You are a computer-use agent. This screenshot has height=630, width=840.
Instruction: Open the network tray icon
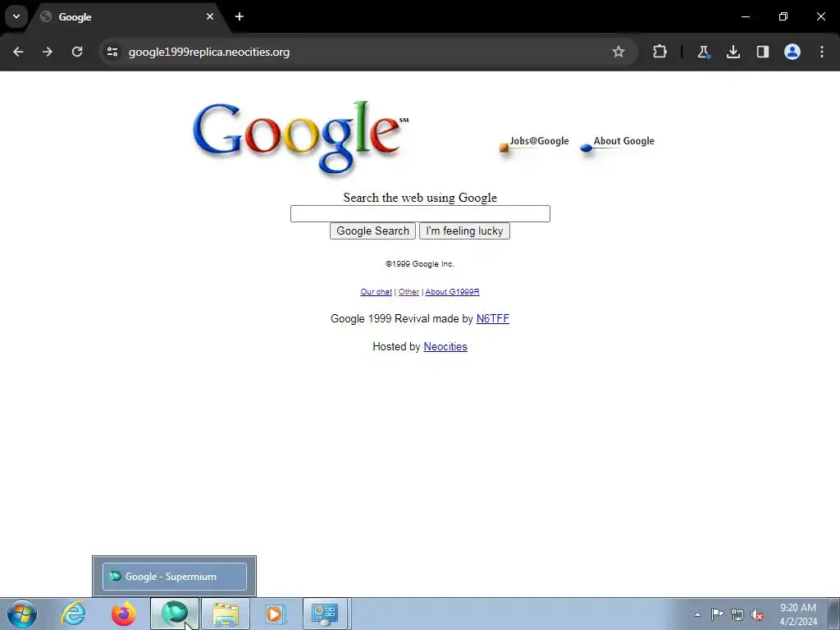tap(737, 614)
